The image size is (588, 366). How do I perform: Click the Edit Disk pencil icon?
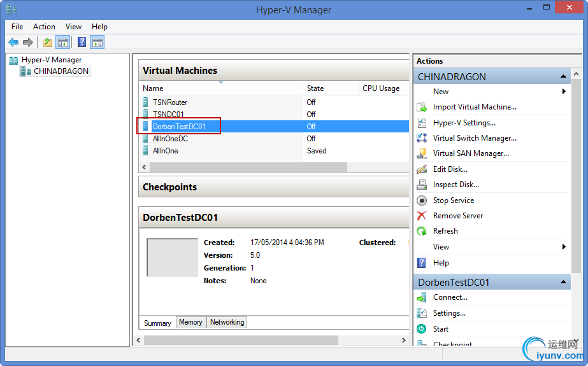422,169
